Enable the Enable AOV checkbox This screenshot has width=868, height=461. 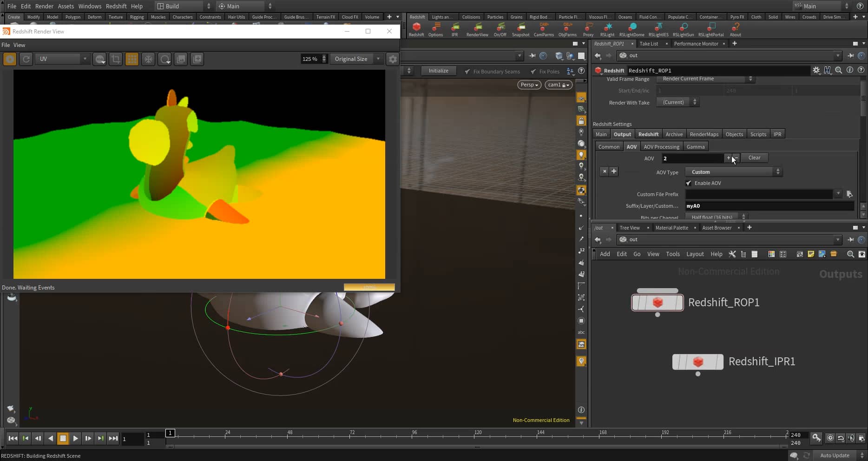[x=689, y=183]
